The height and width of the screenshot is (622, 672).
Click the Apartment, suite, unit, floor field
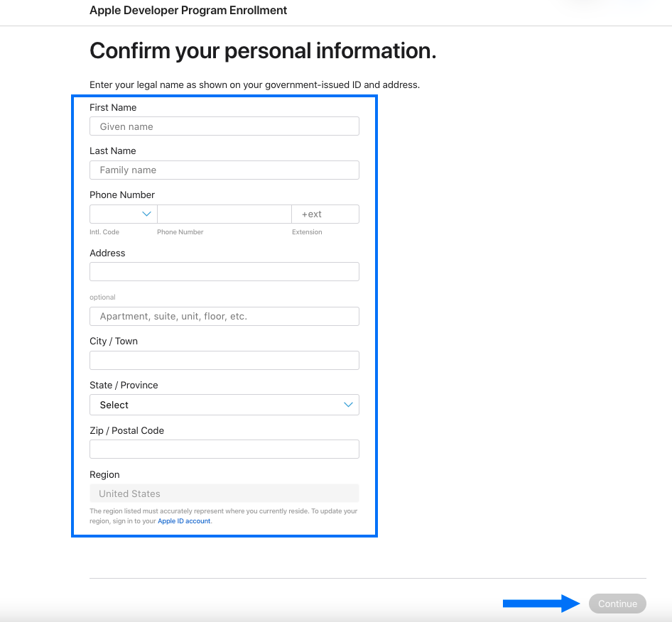[224, 317]
